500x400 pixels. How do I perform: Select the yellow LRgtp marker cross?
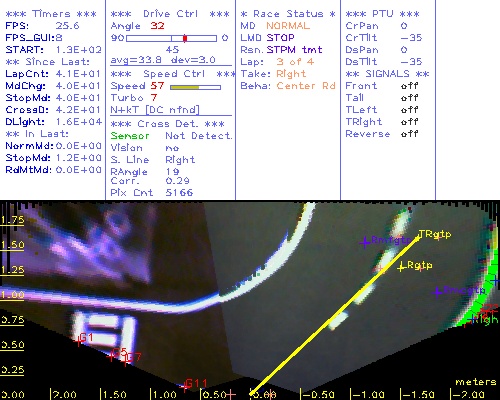click(x=402, y=267)
